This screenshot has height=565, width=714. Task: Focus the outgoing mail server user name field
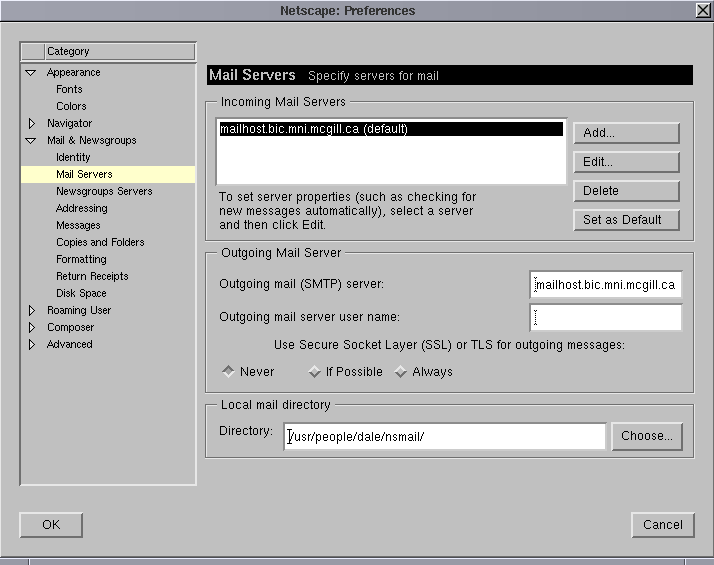pos(606,317)
